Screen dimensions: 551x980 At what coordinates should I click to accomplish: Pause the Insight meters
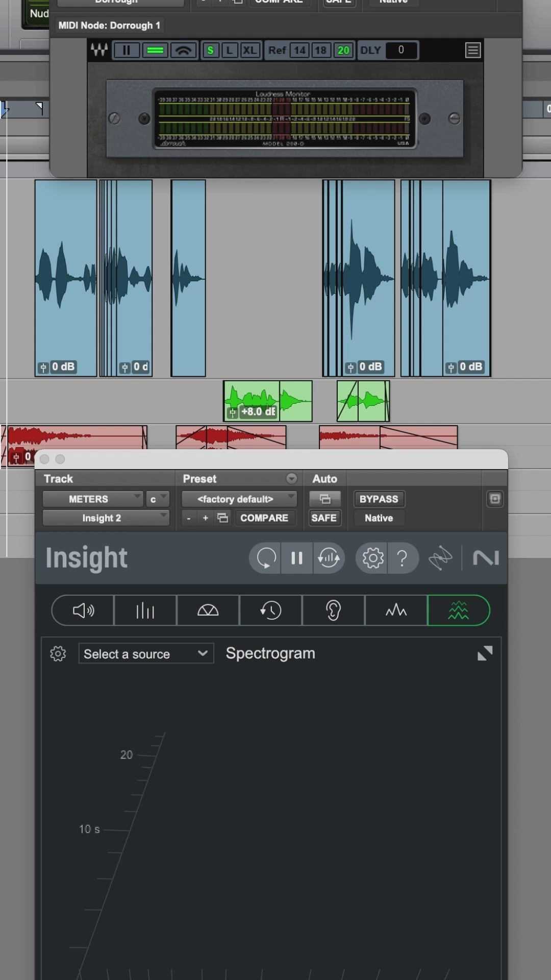click(x=296, y=558)
